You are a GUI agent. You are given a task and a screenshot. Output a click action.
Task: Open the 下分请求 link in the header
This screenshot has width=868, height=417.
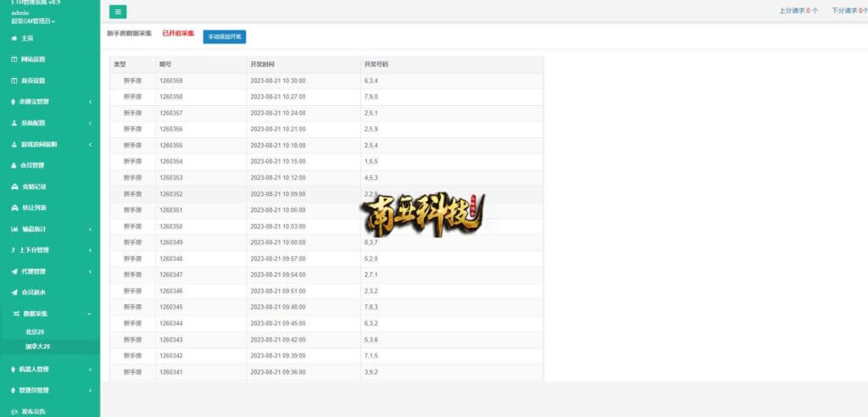[849, 10]
